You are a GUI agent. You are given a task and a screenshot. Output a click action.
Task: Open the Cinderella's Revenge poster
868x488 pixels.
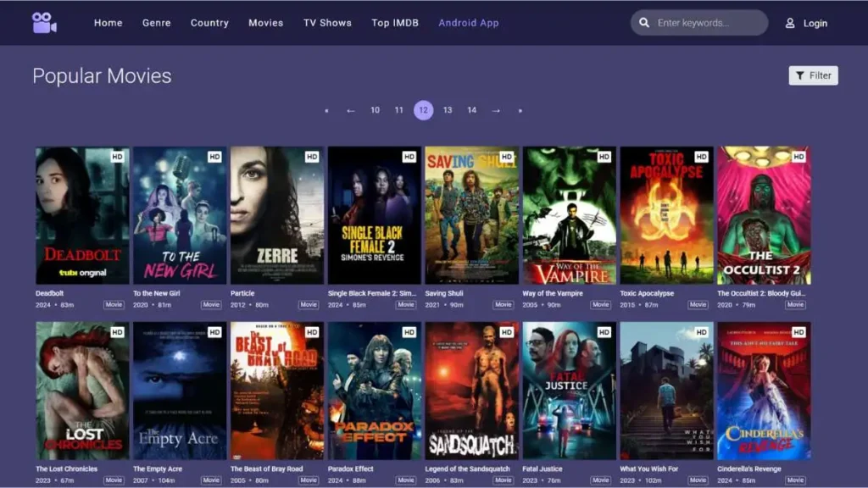pos(765,391)
